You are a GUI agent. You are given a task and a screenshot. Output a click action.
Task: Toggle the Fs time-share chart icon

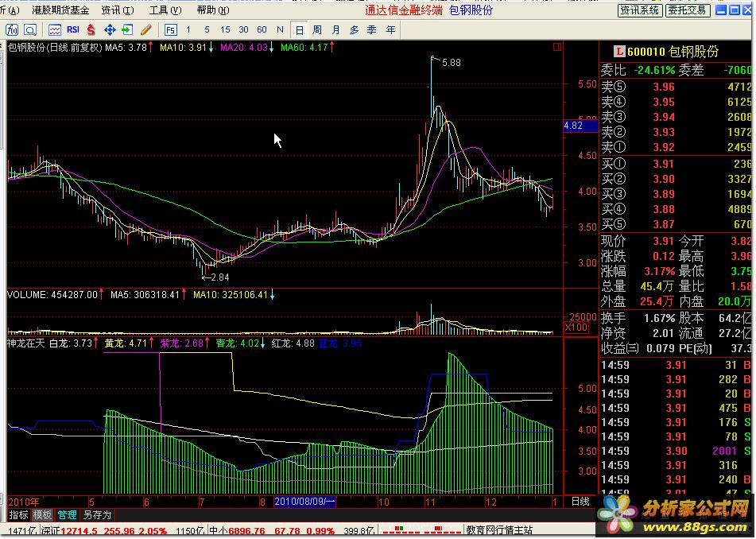170,30
